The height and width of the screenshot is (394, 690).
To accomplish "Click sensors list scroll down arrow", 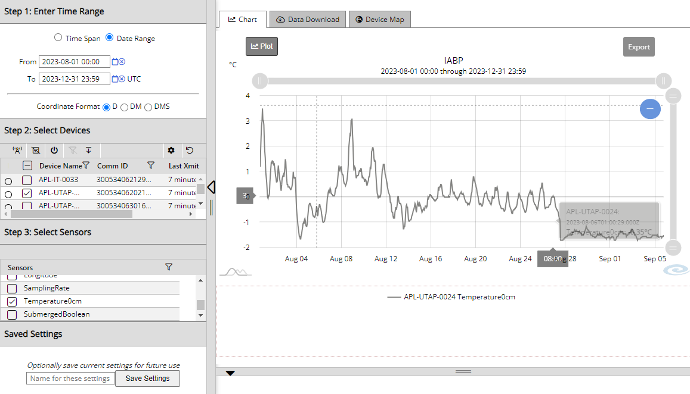I will (x=201, y=315).
